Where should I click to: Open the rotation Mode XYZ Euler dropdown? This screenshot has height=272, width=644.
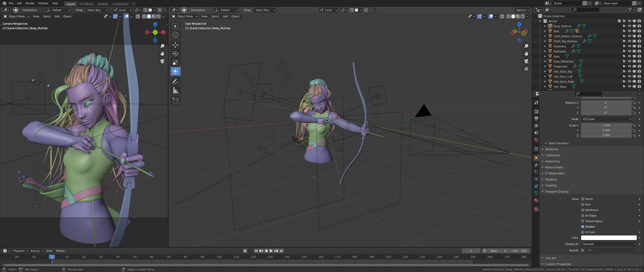tap(606, 119)
